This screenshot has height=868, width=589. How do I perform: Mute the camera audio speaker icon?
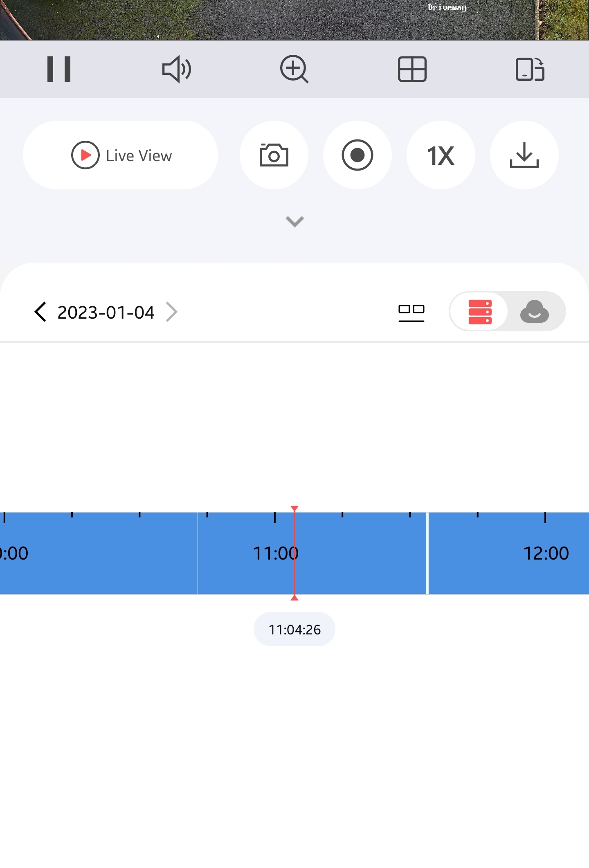pyautogui.click(x=177, y=69)
